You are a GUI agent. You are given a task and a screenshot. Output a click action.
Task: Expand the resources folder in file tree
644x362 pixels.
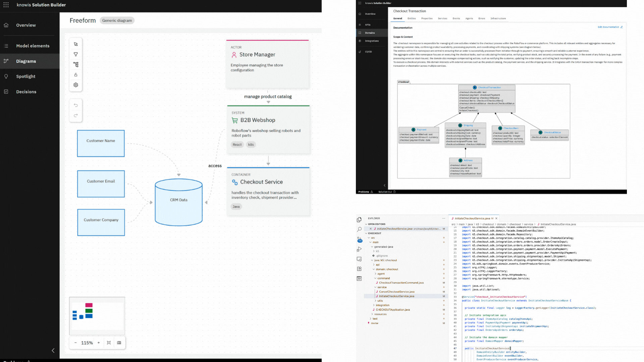380,314
